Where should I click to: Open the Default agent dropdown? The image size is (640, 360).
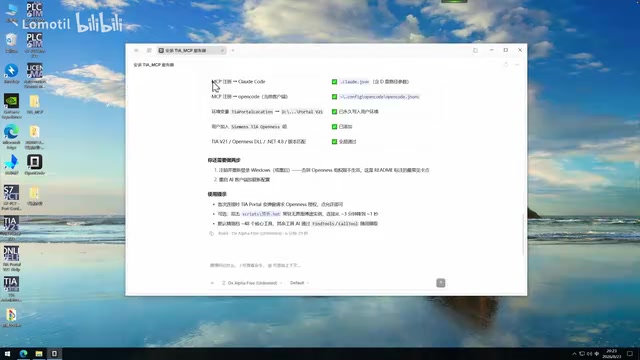point(299,283)
